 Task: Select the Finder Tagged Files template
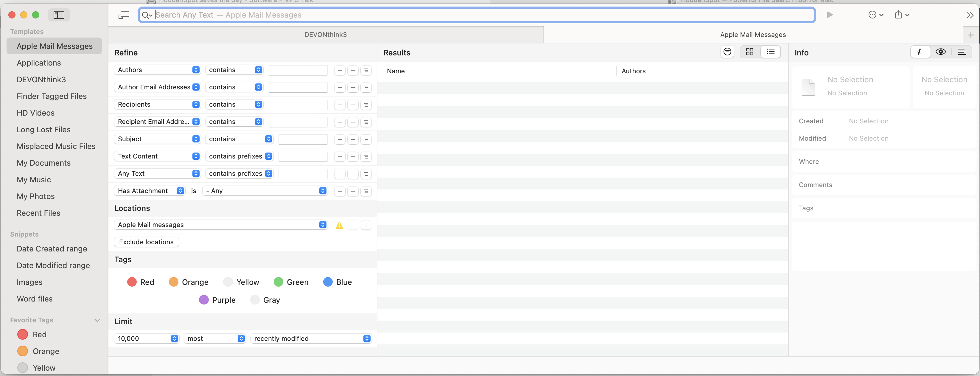[51, 96]
